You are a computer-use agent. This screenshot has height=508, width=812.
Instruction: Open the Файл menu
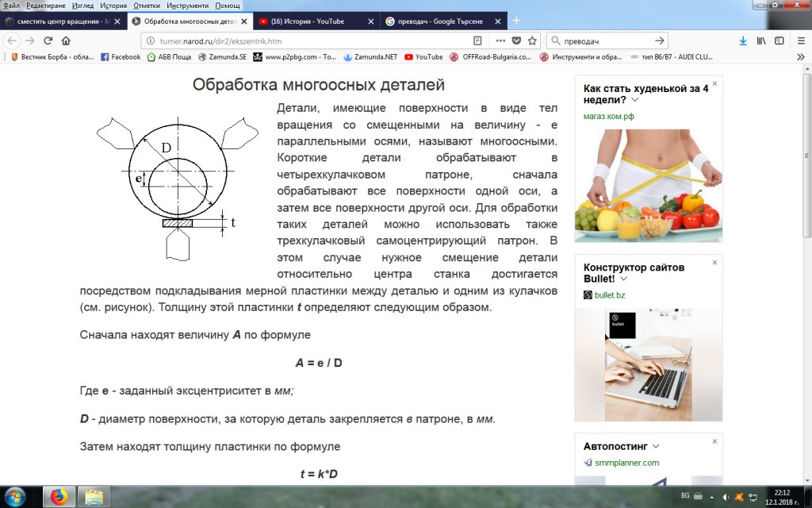click(11, 6)
